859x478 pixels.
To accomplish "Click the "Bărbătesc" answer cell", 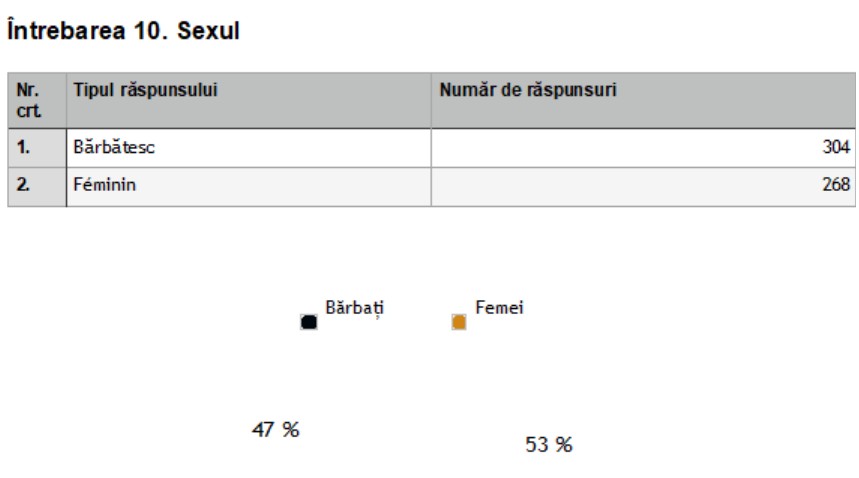I will 114,148.
